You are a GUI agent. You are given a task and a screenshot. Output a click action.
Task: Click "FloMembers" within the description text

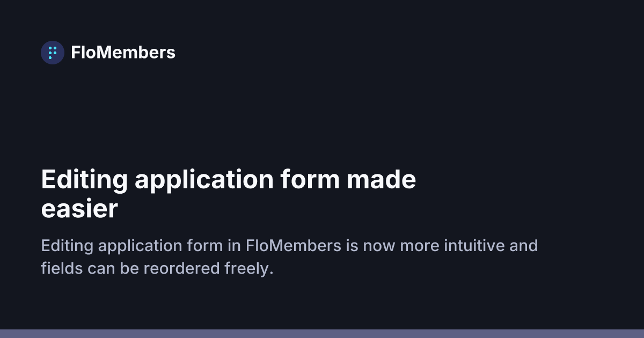[294, 246]
